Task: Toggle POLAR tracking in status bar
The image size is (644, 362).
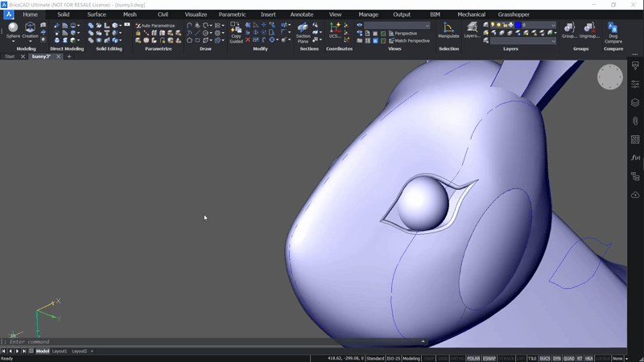Action: coord(473,359)
